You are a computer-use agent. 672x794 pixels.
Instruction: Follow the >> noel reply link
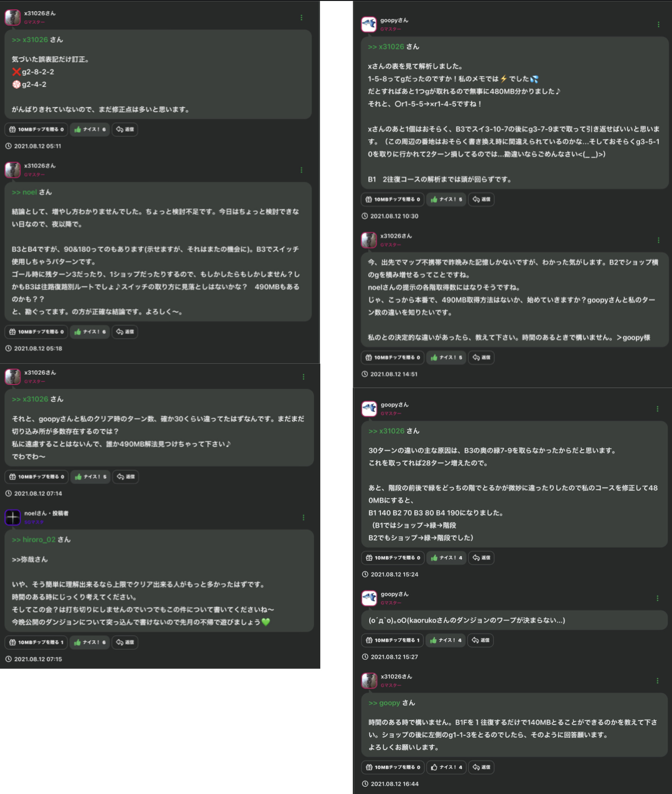(24, 192)
